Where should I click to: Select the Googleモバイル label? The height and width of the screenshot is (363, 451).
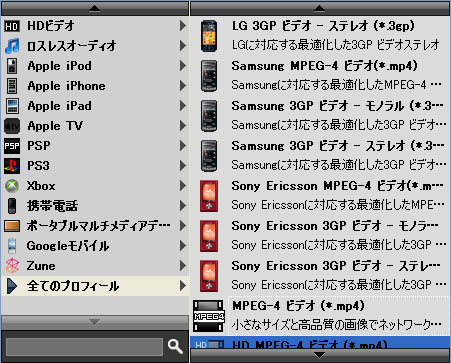(x=68, y=246)
